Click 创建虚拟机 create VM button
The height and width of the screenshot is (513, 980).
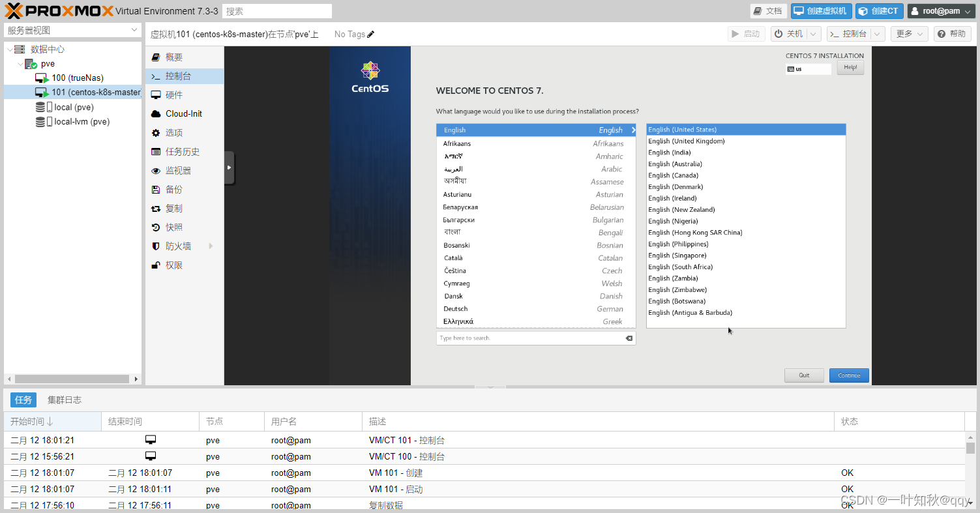tap(821, 11)
